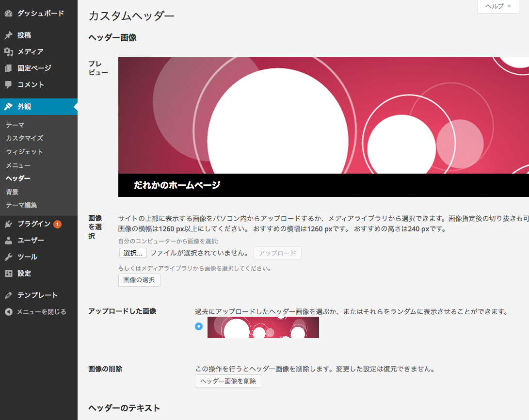
Task: Click the pencil icon beside テンプレート
Action: click(8, 295)
